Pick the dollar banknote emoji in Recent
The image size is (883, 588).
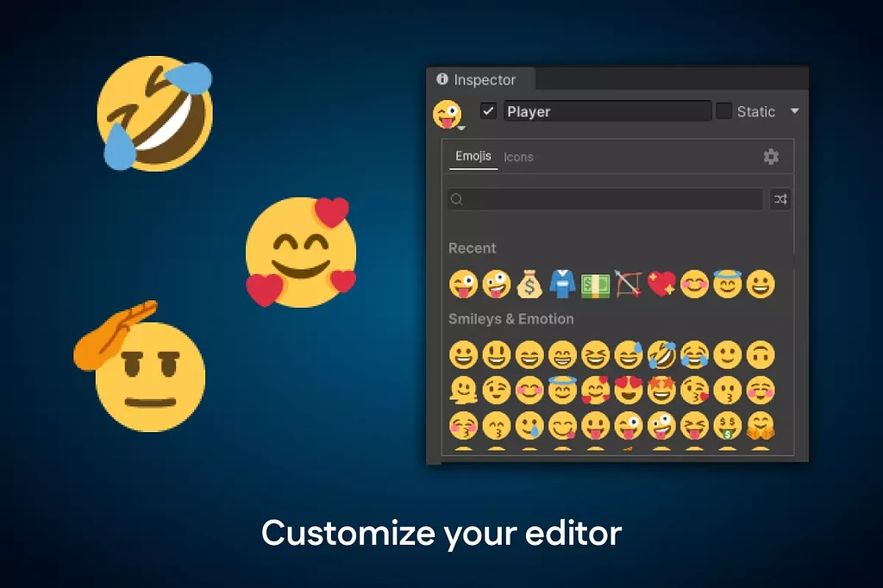tap(595, 285)
